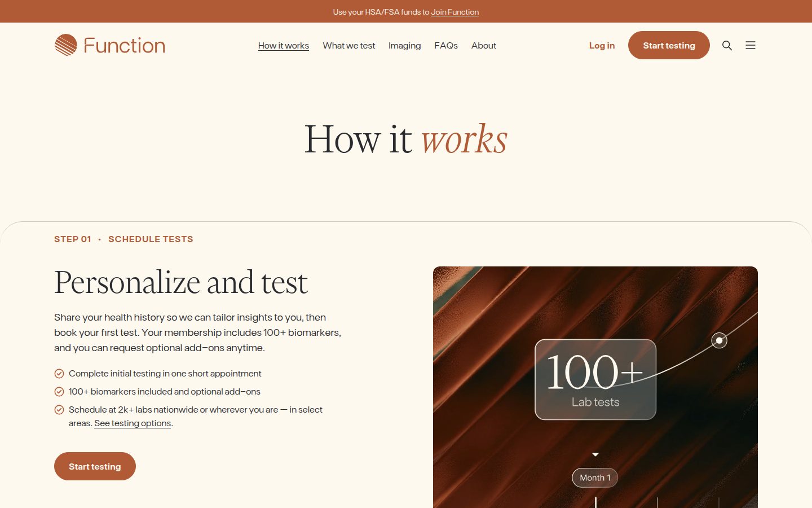Open the Imaging nav item

point(404,46)
